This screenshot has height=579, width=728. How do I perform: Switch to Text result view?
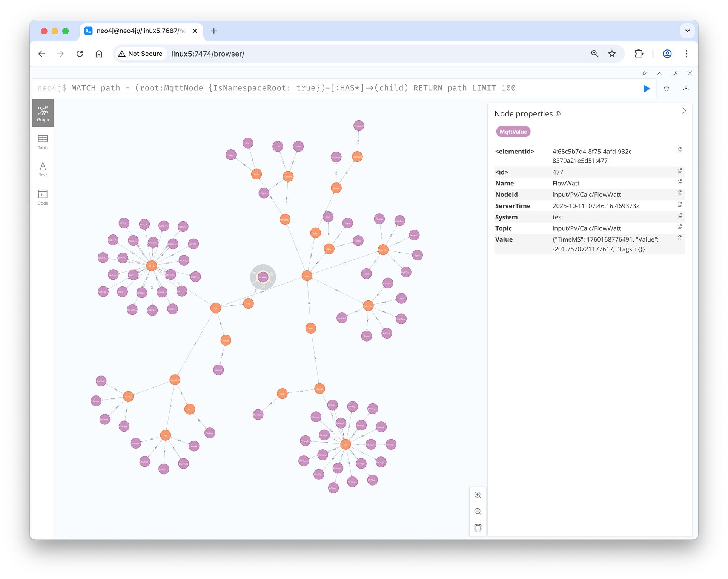(x=43, y=169)
